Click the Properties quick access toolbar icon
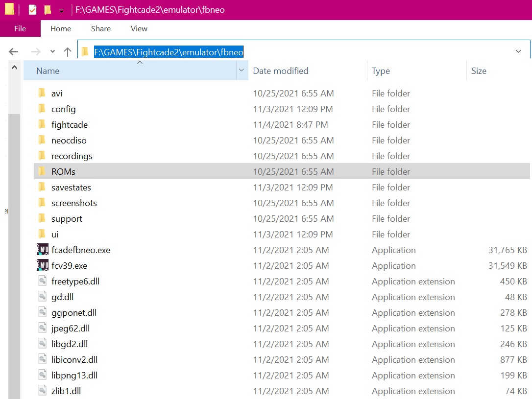 tap(32, 10)
